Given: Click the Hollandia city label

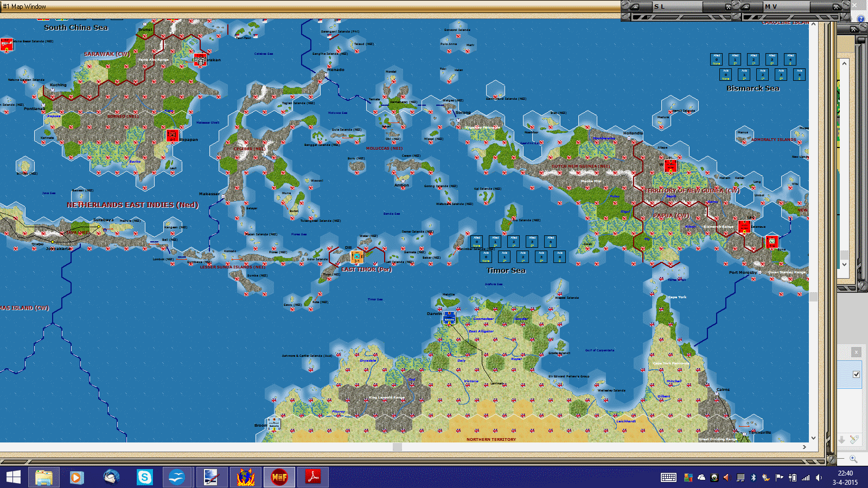Looking at the screenshot, I should tap(633, 133).
